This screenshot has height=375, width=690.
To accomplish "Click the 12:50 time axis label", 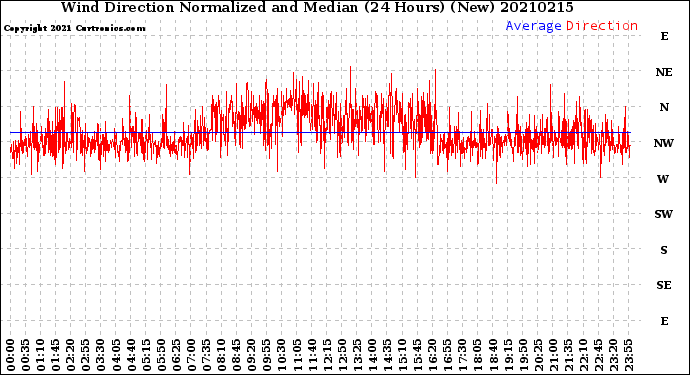I will [342, 355].
